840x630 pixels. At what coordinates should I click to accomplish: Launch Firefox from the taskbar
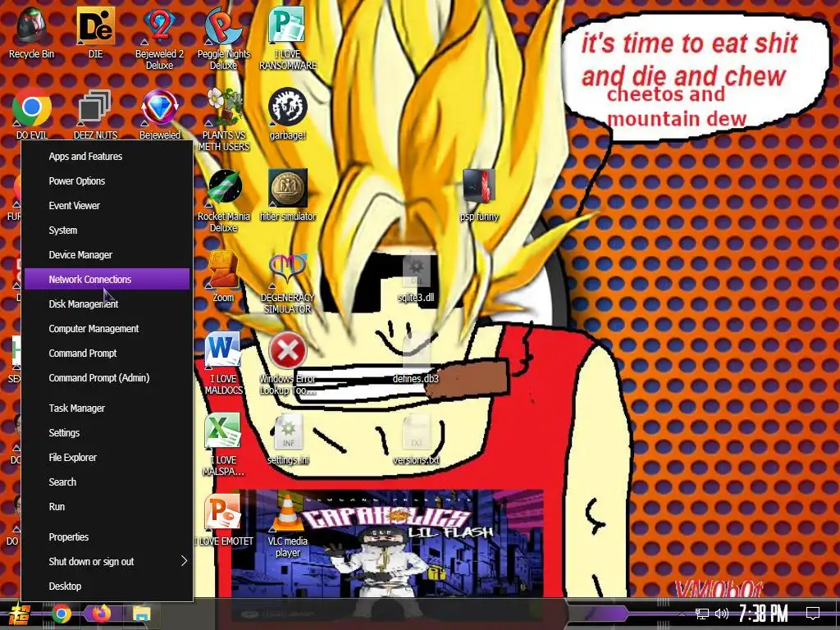pos(101,614)
